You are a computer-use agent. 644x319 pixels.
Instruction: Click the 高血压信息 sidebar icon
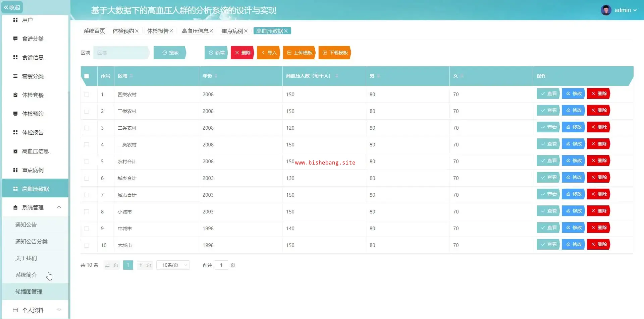pos(15,151)
